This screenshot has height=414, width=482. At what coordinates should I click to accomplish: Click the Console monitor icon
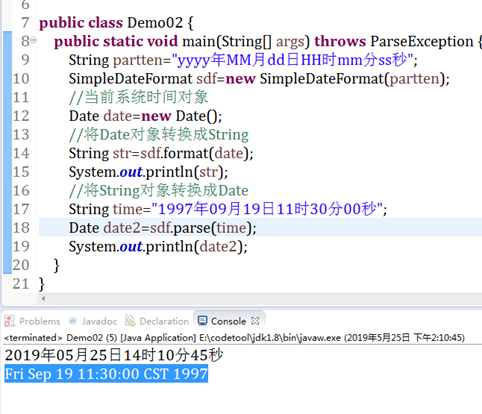202,321
